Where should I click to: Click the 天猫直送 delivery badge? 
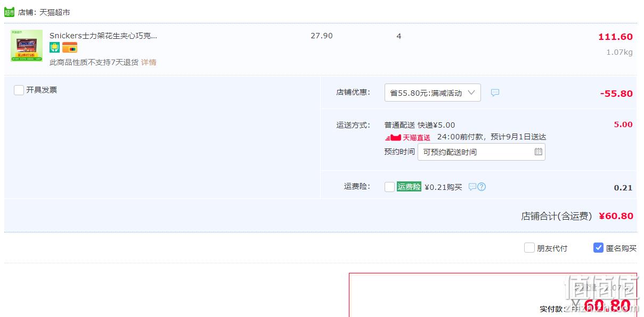[x=407, y=137]
